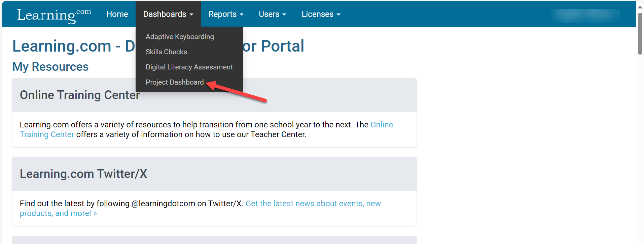
Task: Choose Digital Literacy Assessment menu entry
Action: [x=189, y=67]
